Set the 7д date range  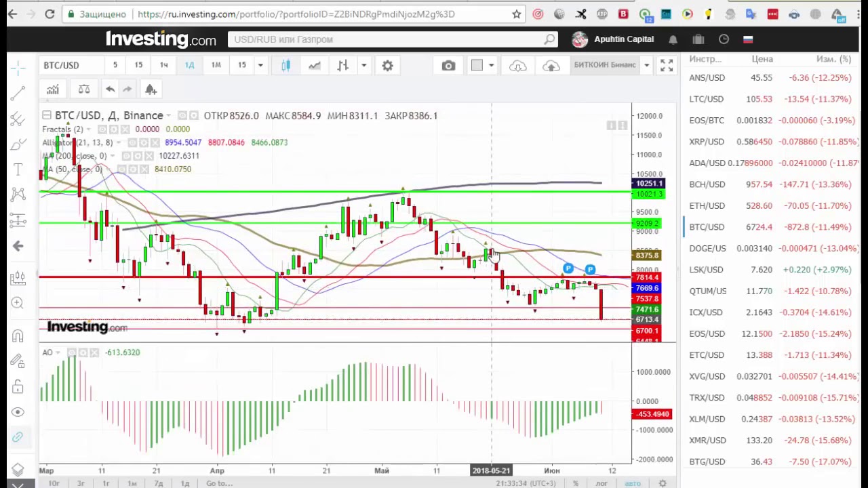point(159,483)
